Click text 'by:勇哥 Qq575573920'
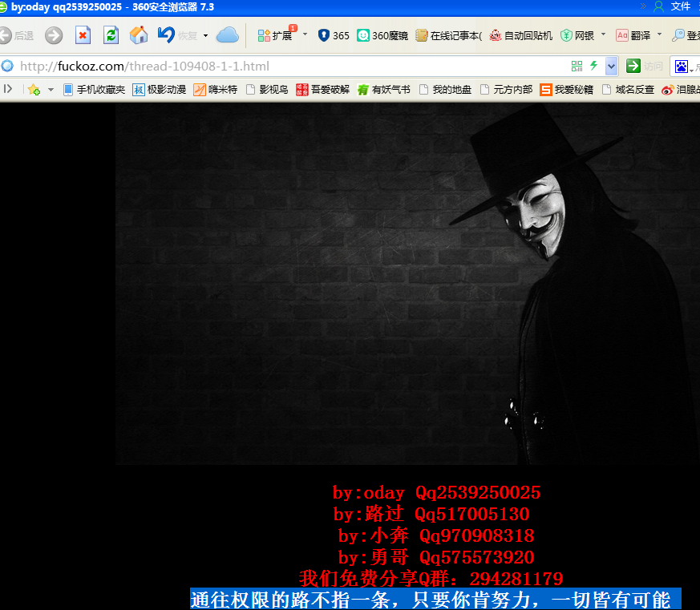 click(x=436, y=557)
